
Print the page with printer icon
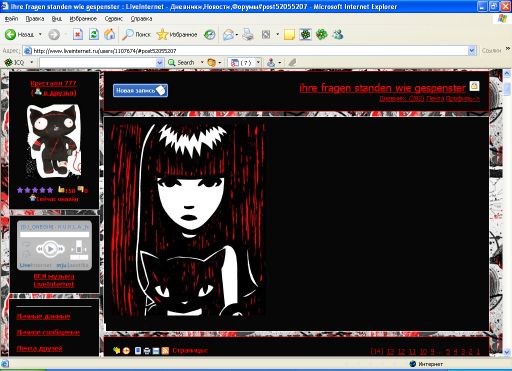pyautogui.click(x=248, y=34)
